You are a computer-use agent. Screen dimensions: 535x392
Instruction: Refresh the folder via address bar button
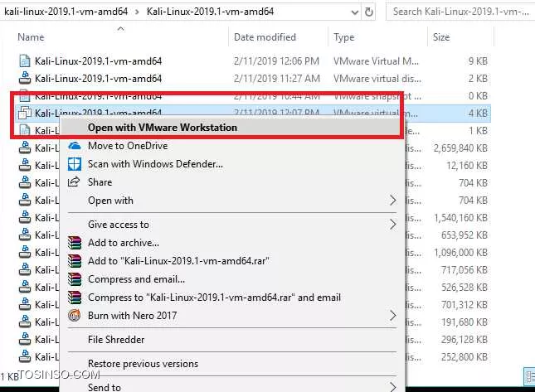click(369, 12)
